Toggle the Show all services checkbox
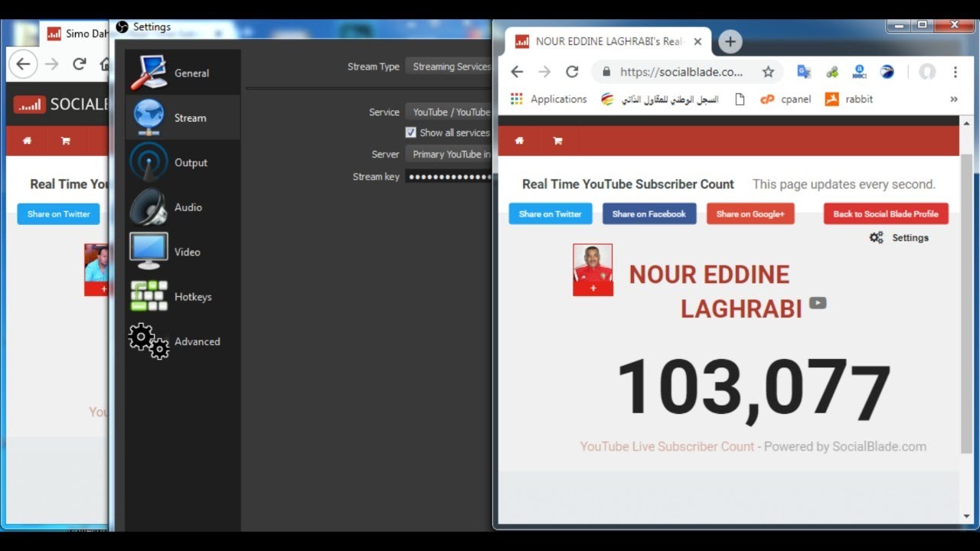Screen dimensions: 980x551 tap(410, 132)
